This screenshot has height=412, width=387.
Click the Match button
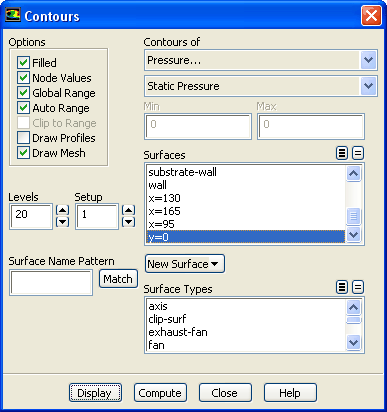118,279
